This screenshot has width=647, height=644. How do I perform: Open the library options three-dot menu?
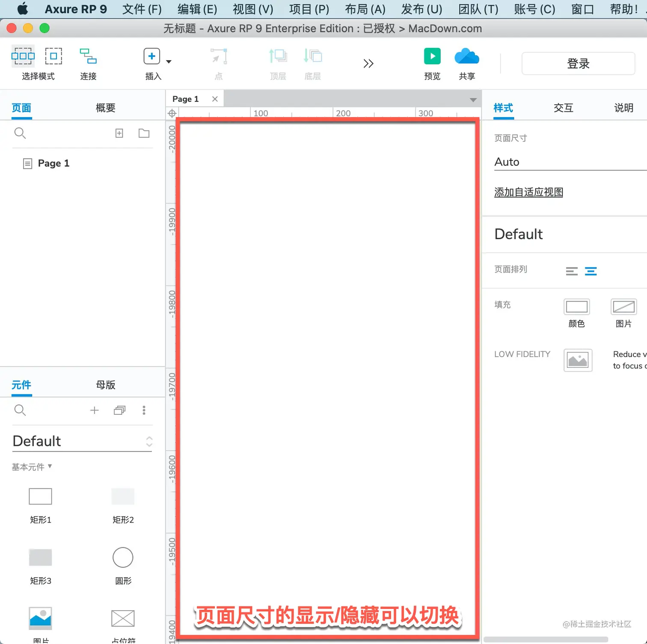coord(144,411)
